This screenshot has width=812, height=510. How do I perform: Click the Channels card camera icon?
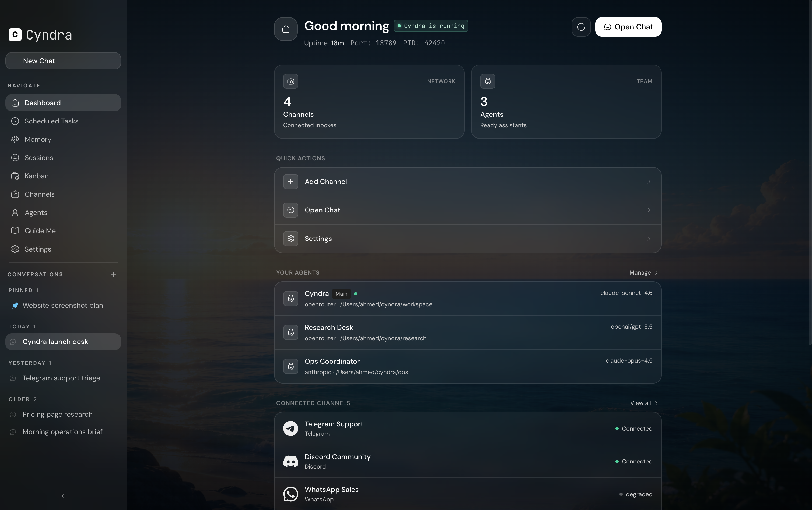tap(291, 81)
